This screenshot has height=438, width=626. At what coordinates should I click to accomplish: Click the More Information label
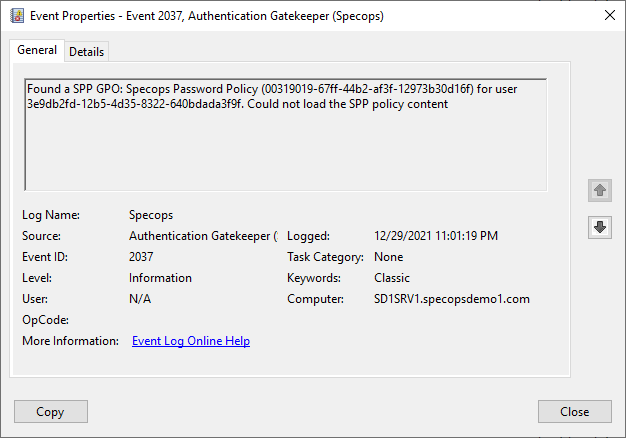70,341
